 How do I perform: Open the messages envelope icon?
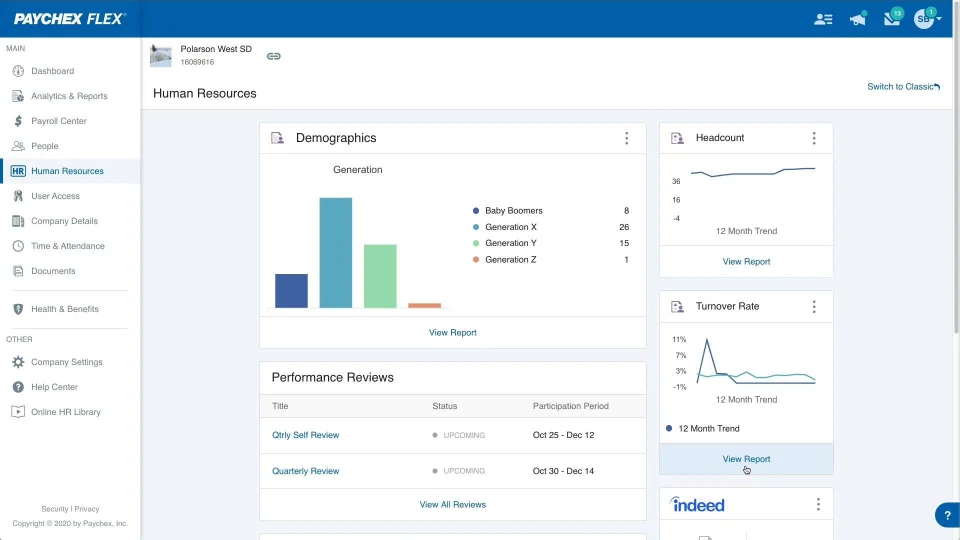pyautogui.click(x=892, y=18)
